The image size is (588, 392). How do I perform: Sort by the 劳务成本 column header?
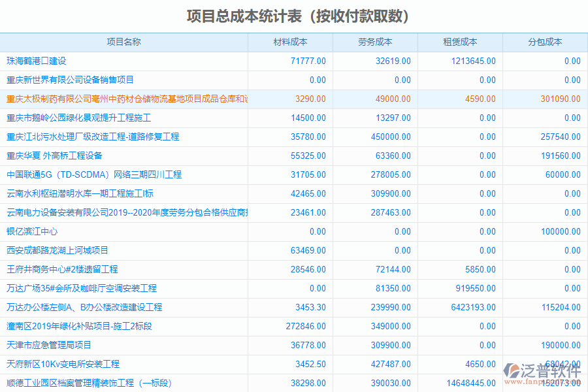point(376,42)
